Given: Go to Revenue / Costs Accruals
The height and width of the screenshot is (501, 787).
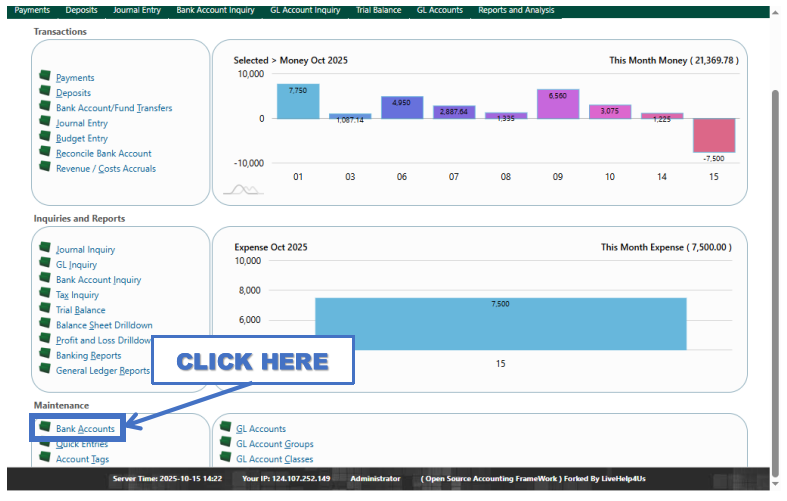Looking at the screenshot, I should [x=106, y=168].
